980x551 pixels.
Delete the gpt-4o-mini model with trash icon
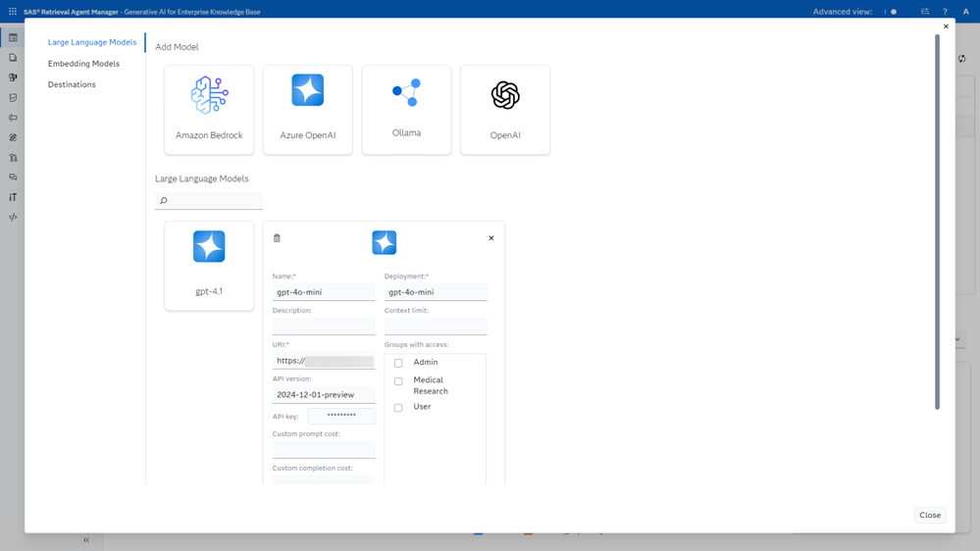click(x=277, y=238)
